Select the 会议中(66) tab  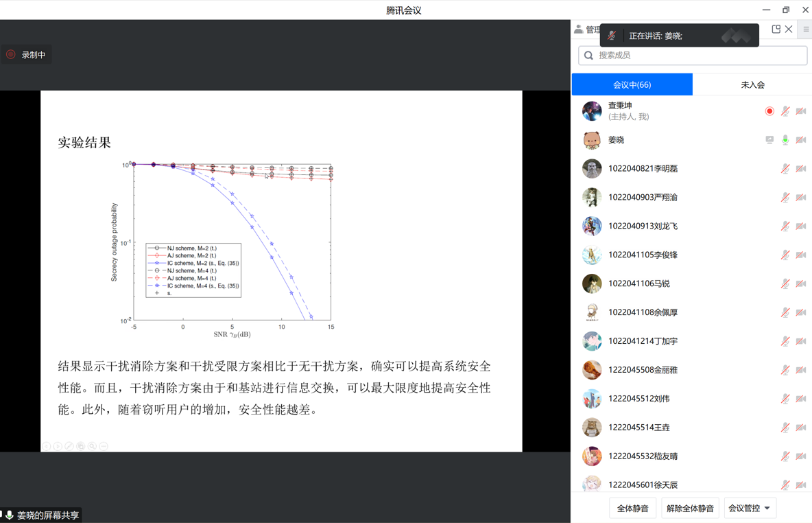(632, 85)
